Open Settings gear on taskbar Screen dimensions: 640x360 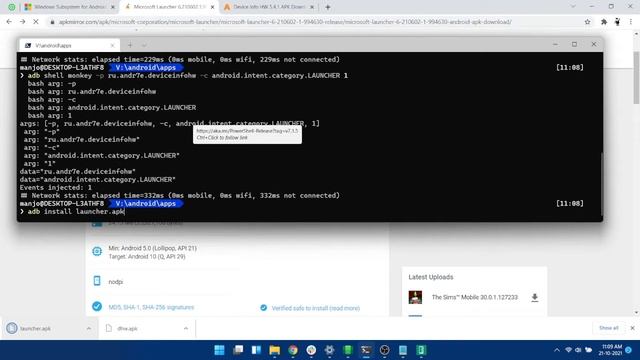click(x=329, y=350)
